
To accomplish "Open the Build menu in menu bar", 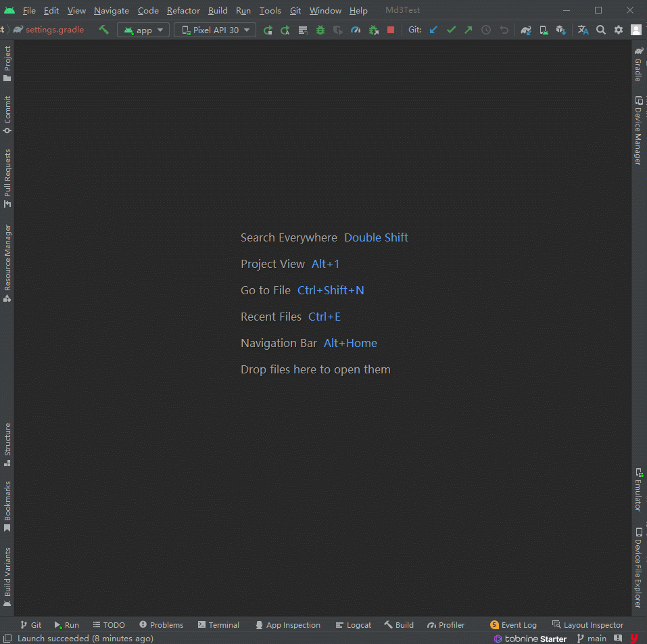I will point(218,10).
